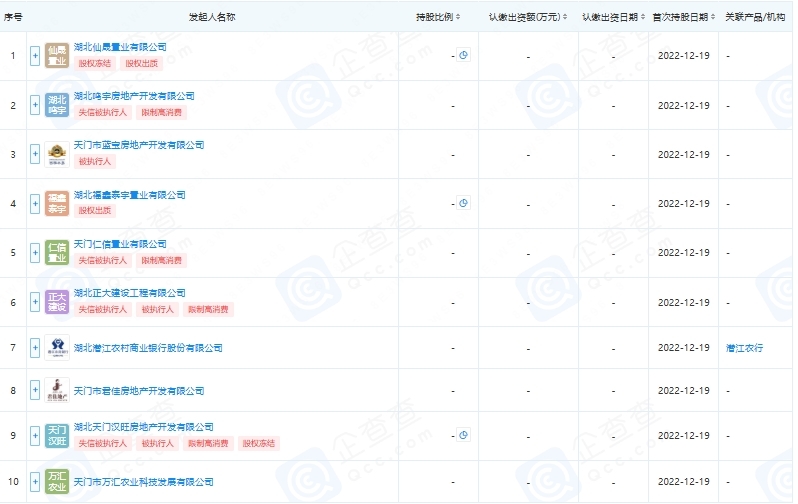This screenshot has height=504, width=798.
Task: Expand the row for 湖北福鑫泰宇置业有限公司
Action: click(35, 204)
